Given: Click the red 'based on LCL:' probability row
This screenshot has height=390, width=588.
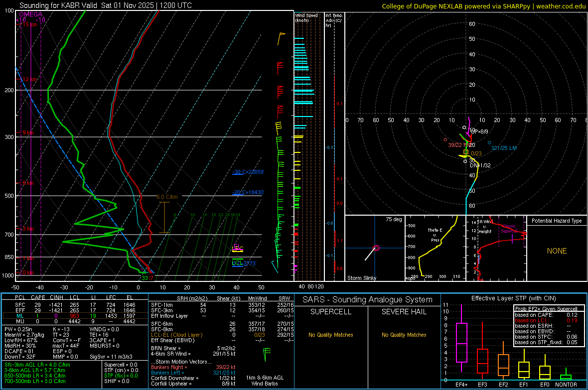Looking at the screenshot, I should 546,320.
